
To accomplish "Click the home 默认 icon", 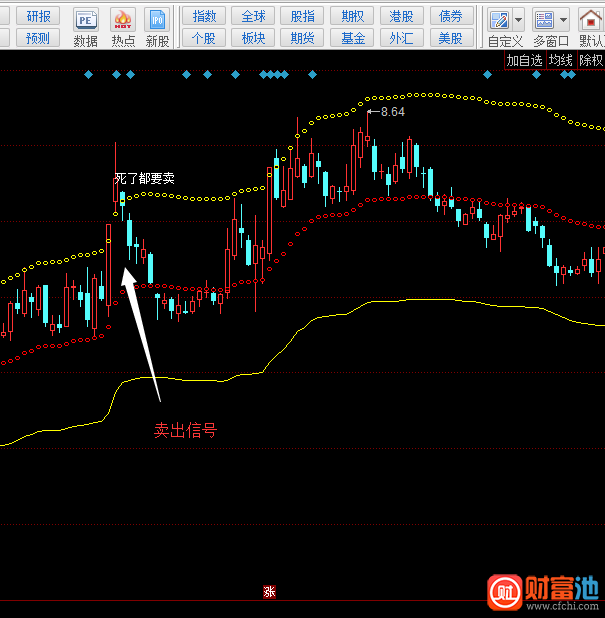I will [x=591, y=20].
